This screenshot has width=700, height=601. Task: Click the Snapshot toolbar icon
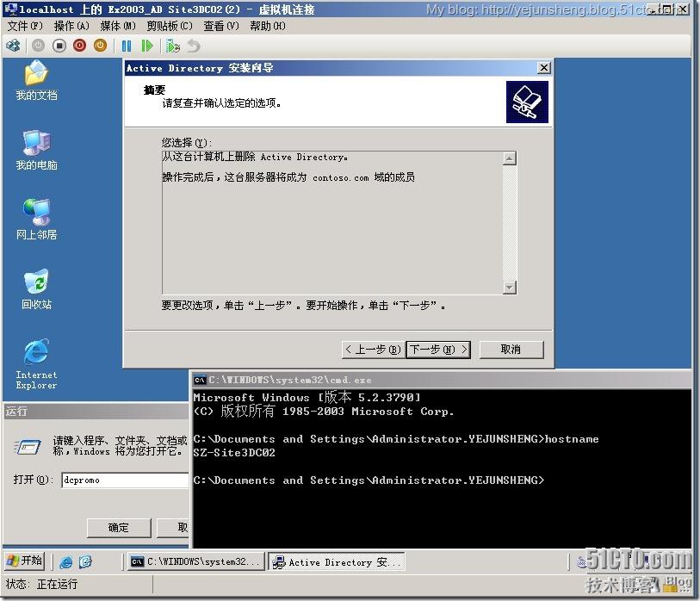pyautogui.click(x=173, y=46)
